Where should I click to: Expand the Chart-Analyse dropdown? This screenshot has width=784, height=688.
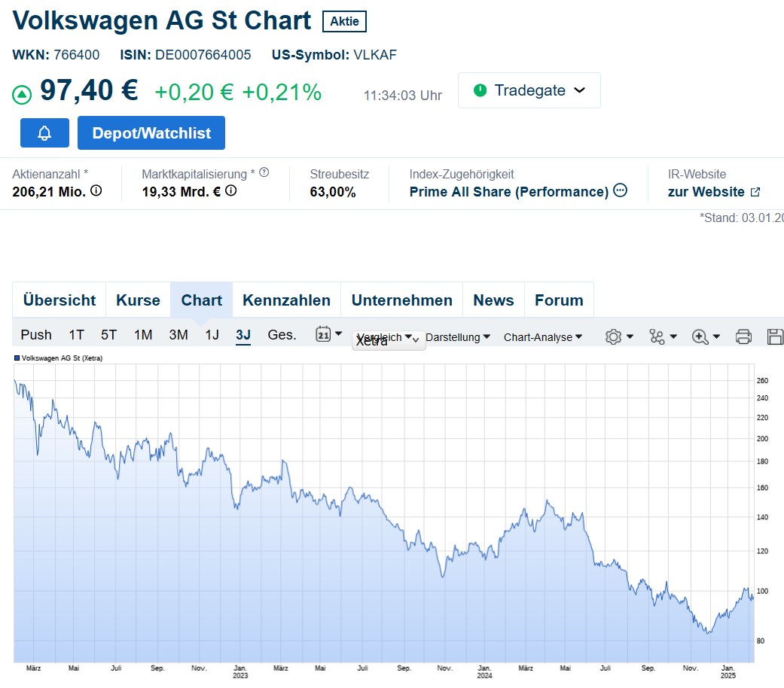tap(543, 337)
